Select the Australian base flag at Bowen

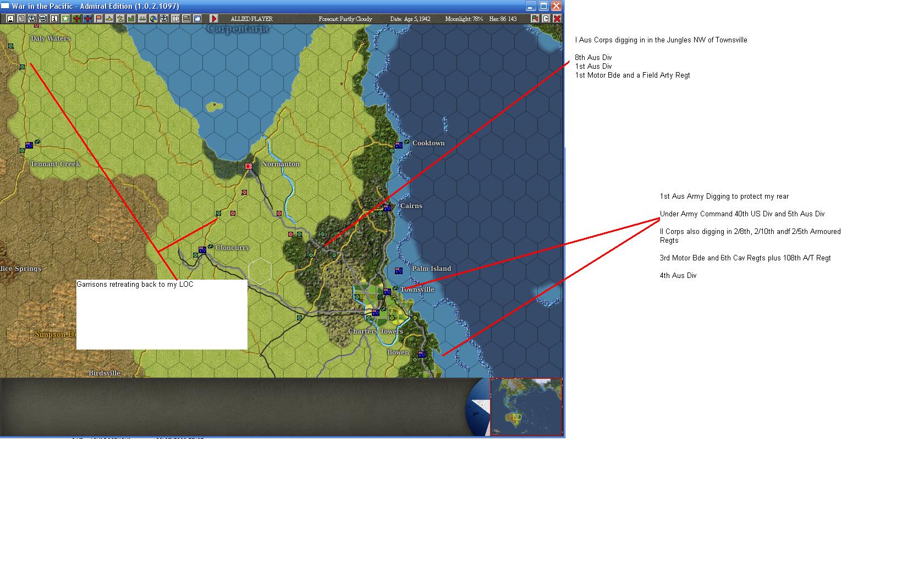pyautogui.click(x=422, y=355)
